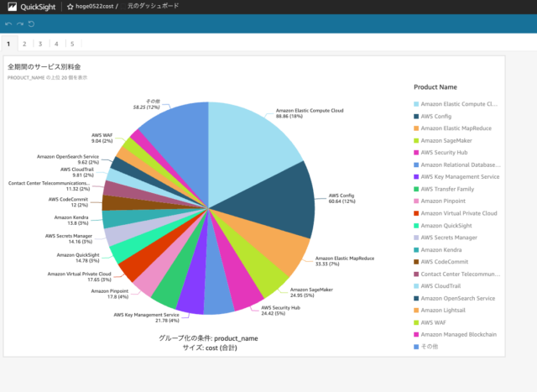Image resolution: width=537 pixels, height=392 pixels.
Task: Click the orange Amazon Elastic MapReduce slice
Action: pos(270,243)
